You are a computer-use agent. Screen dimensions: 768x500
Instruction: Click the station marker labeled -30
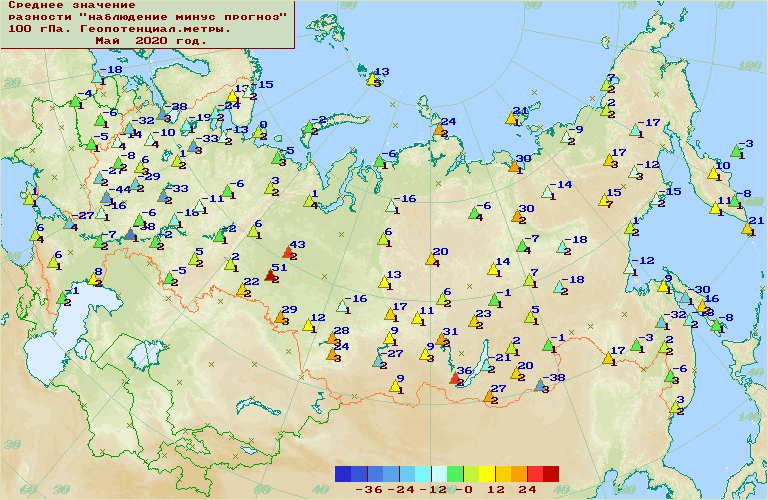(685, 297)
